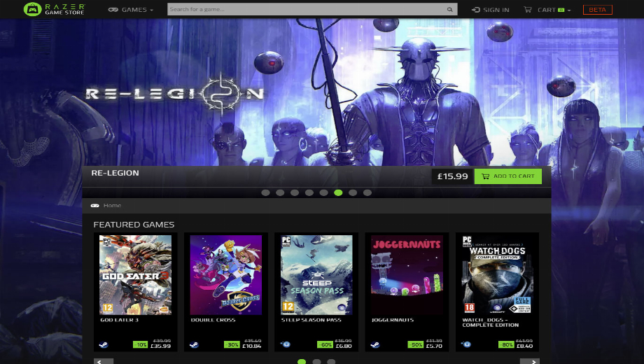Click the Home breadcrumb link
The height and width of the screenshot is (364, 644).
(112, 205)
